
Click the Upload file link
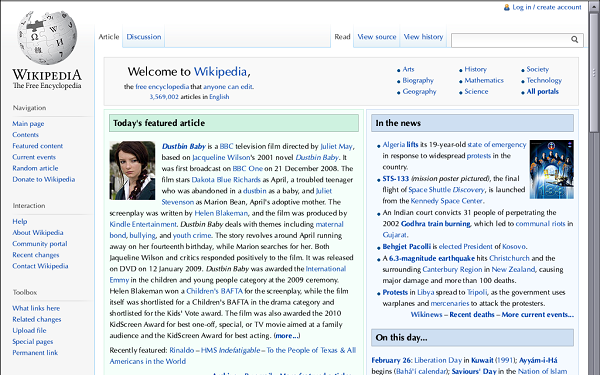pos(29,330)
